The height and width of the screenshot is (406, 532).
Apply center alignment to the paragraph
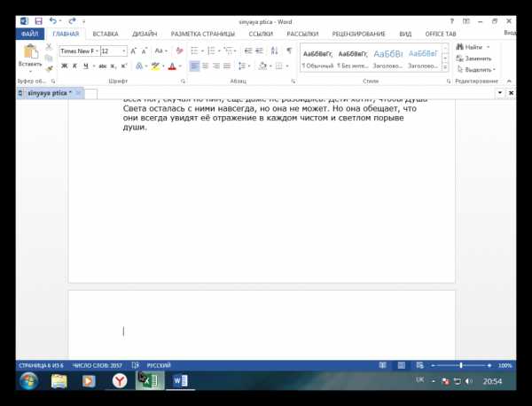pyautogui.click(x=205, y=66)
